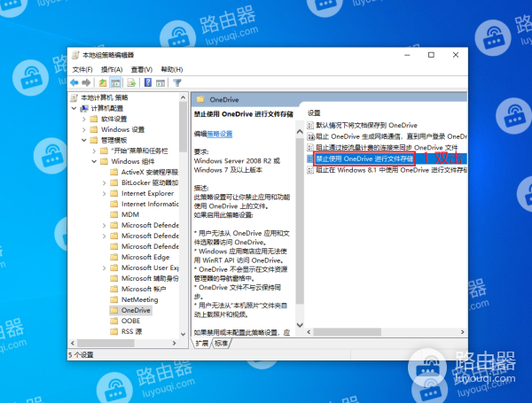Expand the "开始"菜单和任务栏 node

coord(94,151)
